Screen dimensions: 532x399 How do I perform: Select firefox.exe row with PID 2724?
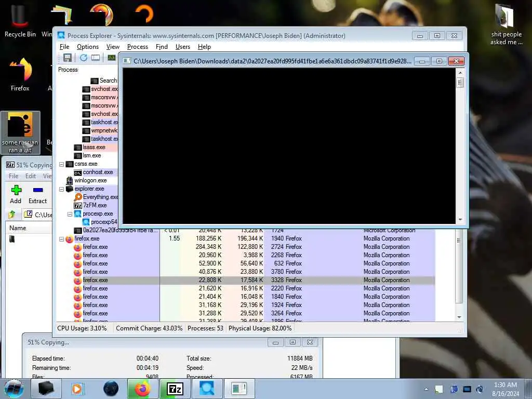(246, 247)
